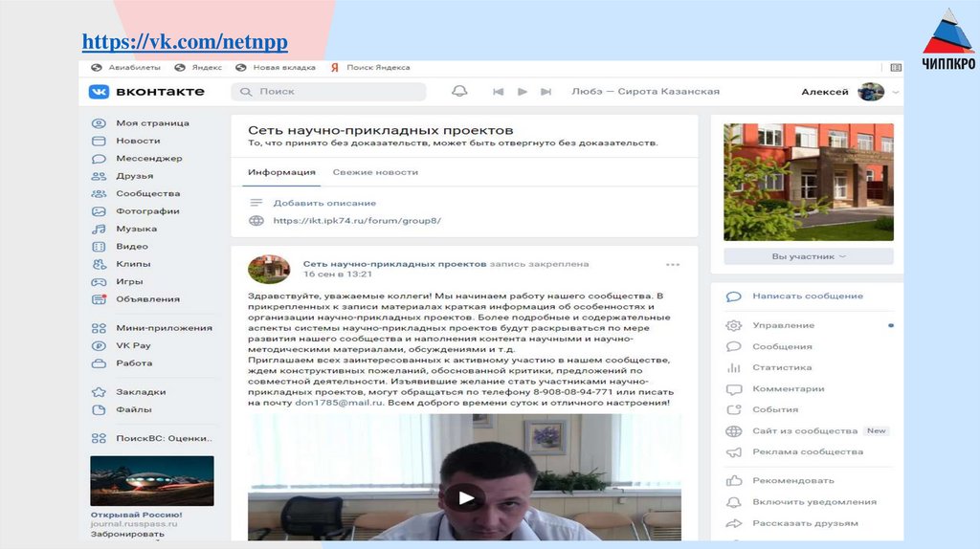This screenshot has width=980, height=549.
Task: Click Рассказать друзьям share item
Action: (805, 523)
